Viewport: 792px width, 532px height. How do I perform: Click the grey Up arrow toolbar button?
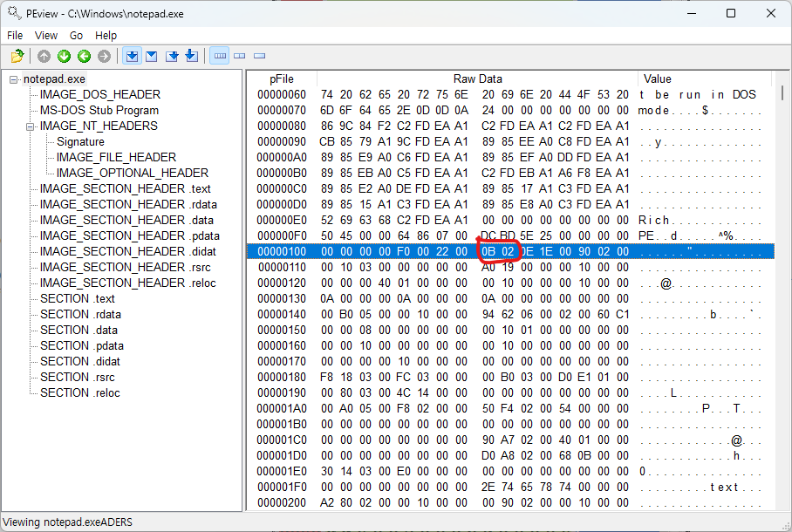pyautogui.click(x=44, y=56)
